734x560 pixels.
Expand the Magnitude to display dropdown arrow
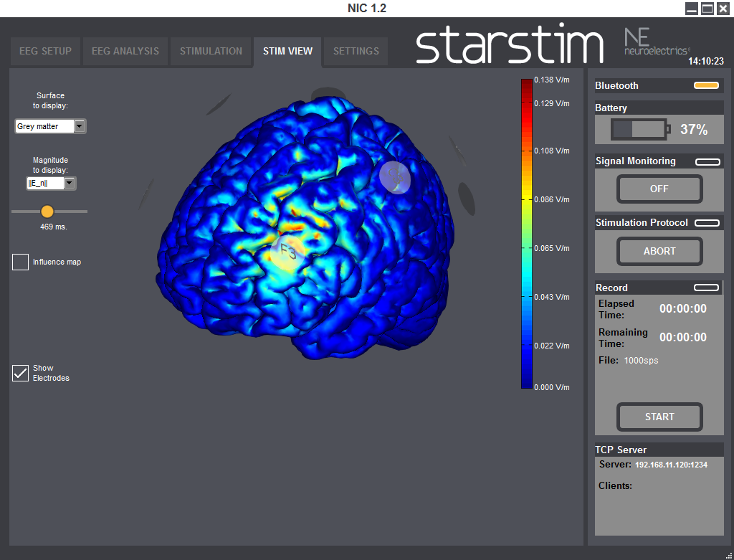coord(70,183)
